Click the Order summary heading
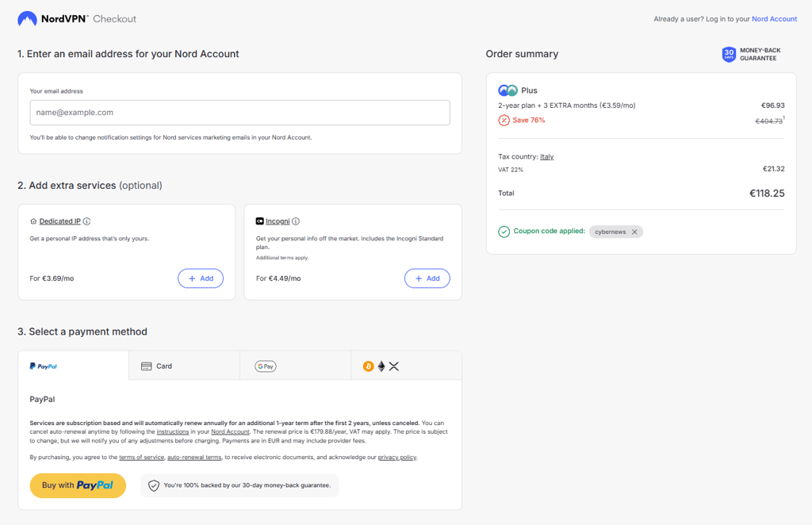Viewport: 812px width, 525px height. (x=522, y=54)
